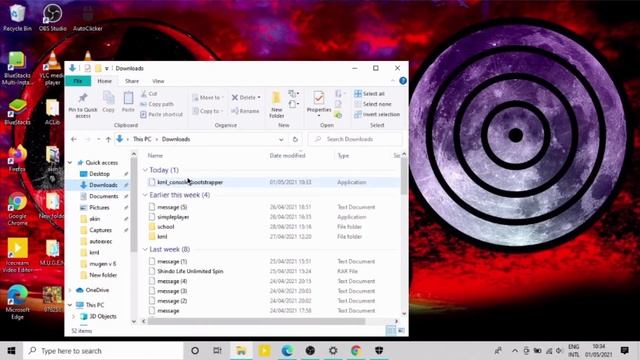Open Pictures in Quick access
The width and height of the screenshot is (640, 360).
tap(99, 207)
